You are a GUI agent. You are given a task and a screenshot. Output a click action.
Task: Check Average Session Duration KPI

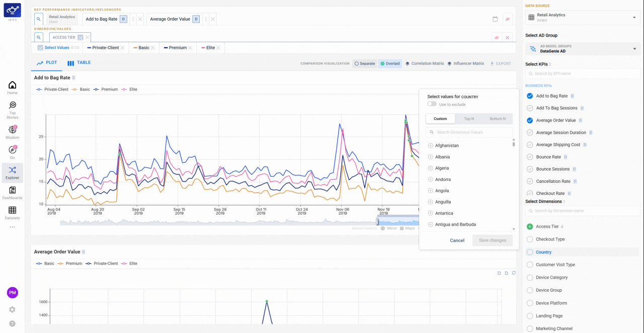pyautogui.click(x=530, y=132)
